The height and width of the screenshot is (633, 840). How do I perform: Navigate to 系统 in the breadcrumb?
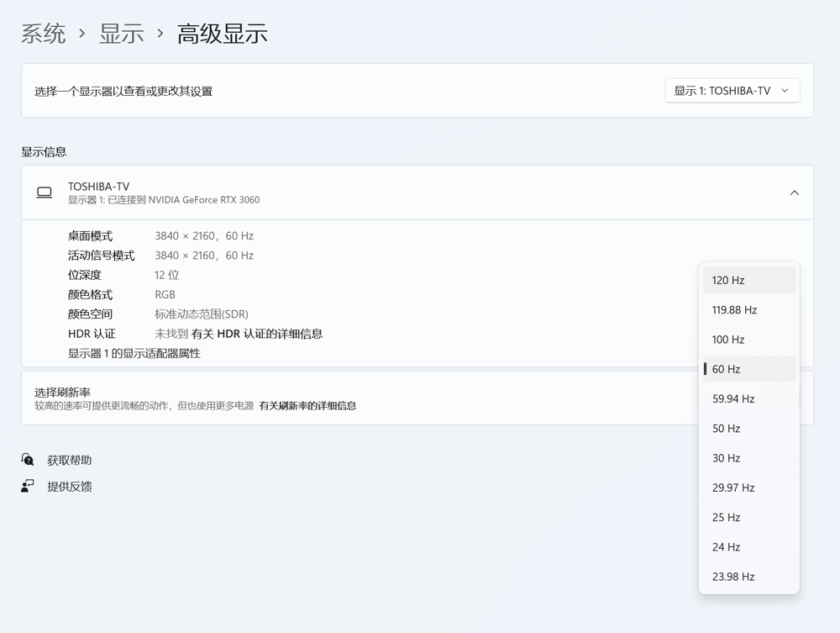(43, 33)
